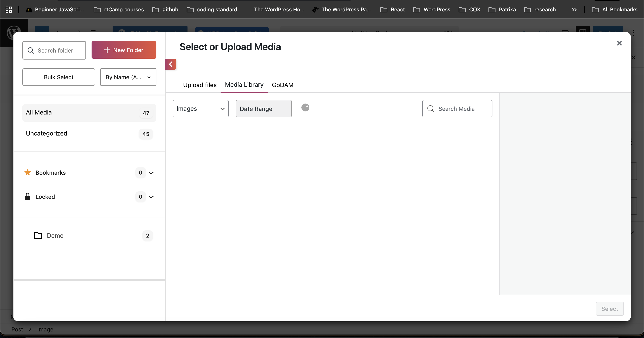Viewport: 644px width, 338px height.
Task: Click the magnifier icon in Search Media
Action: [x=430, y=109]
